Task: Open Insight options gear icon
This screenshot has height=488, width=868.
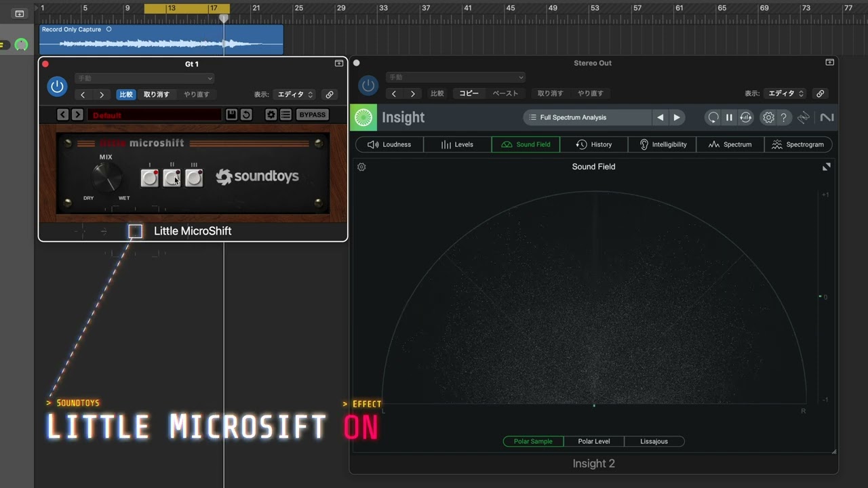Action: pos(768,117)
